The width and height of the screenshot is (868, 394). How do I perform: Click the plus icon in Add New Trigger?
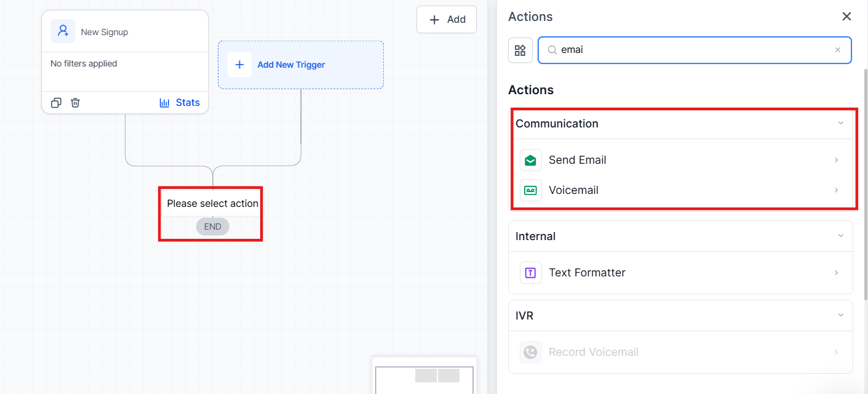click(239, 65)
